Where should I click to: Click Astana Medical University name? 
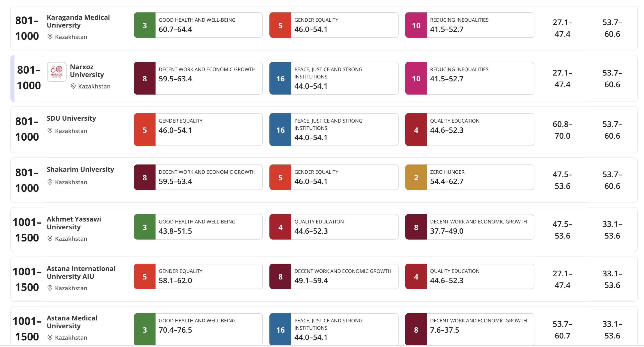point(72,322)
